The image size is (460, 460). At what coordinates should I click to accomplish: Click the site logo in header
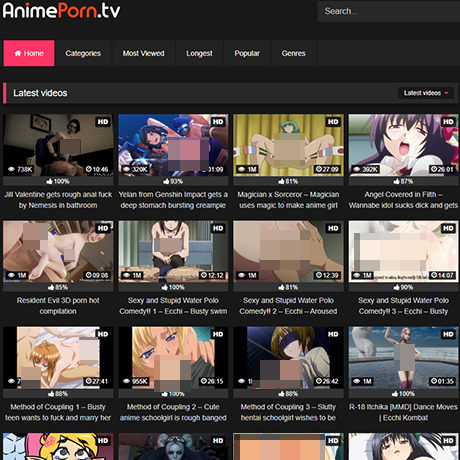click(x=61, y=10)
